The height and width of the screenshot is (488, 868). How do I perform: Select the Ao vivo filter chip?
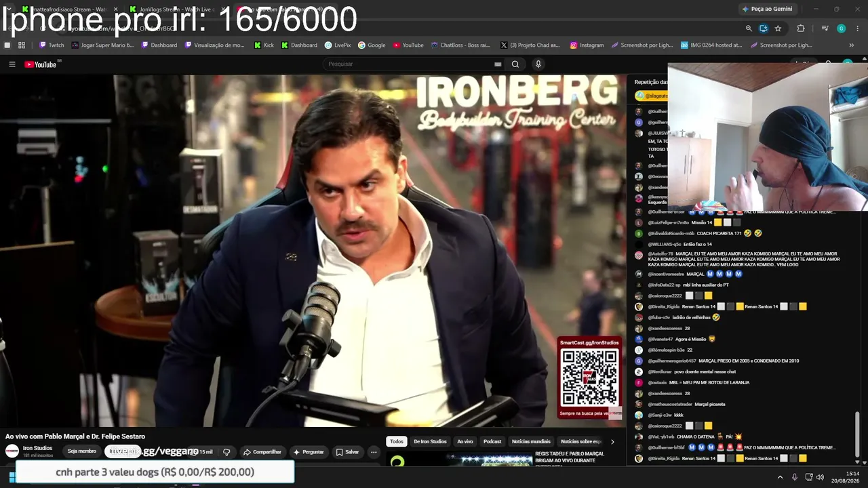[x=465, y=442]
